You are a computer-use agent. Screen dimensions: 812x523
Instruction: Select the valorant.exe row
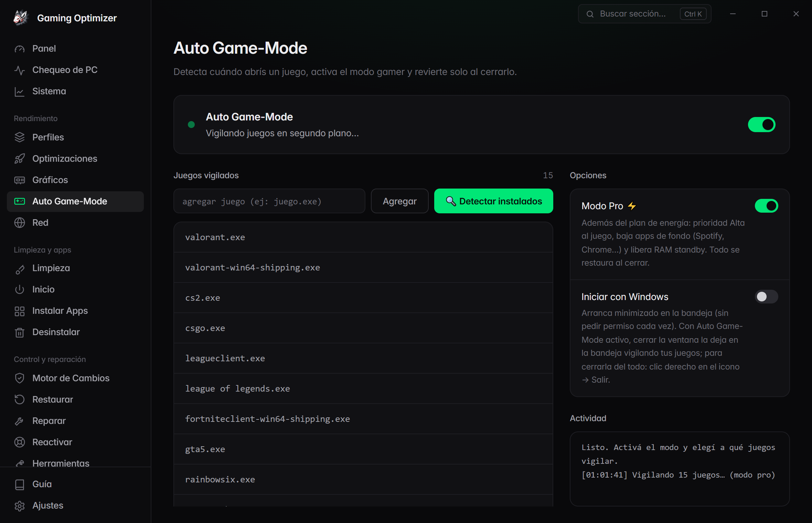click(x=363, y=237)
